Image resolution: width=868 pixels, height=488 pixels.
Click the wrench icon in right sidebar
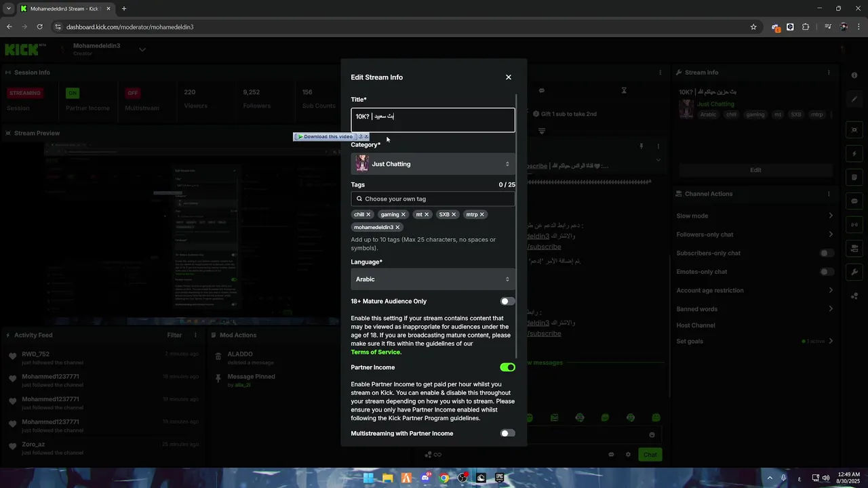click(854, 272)
